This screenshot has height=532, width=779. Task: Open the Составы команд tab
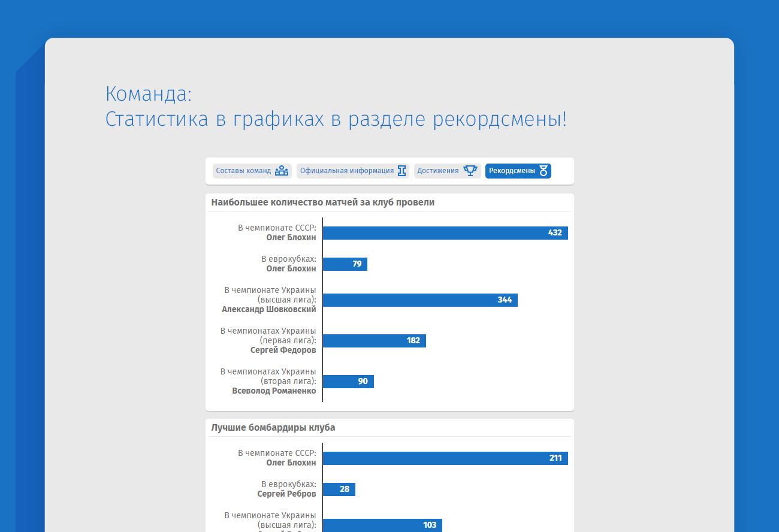coord(243,171)
